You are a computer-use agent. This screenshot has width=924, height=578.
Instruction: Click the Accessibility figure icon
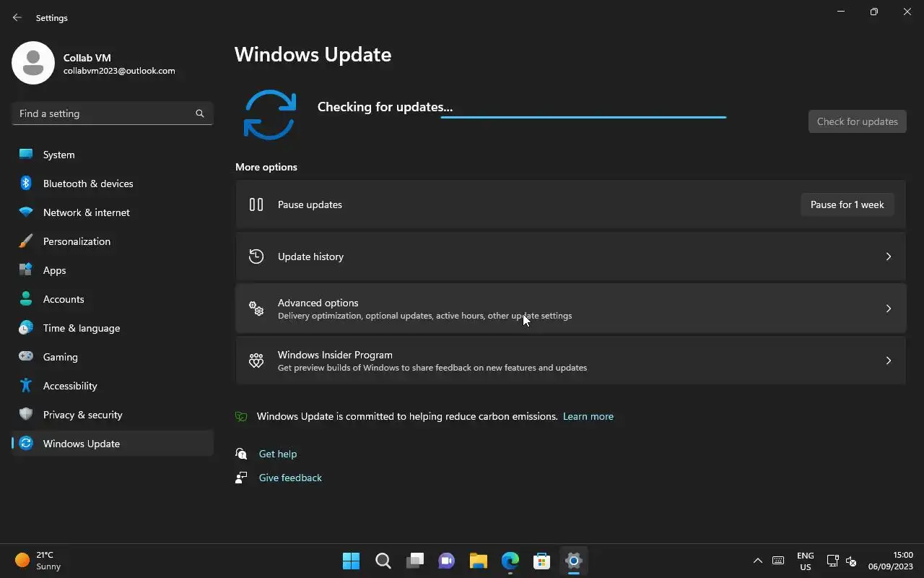26,385
